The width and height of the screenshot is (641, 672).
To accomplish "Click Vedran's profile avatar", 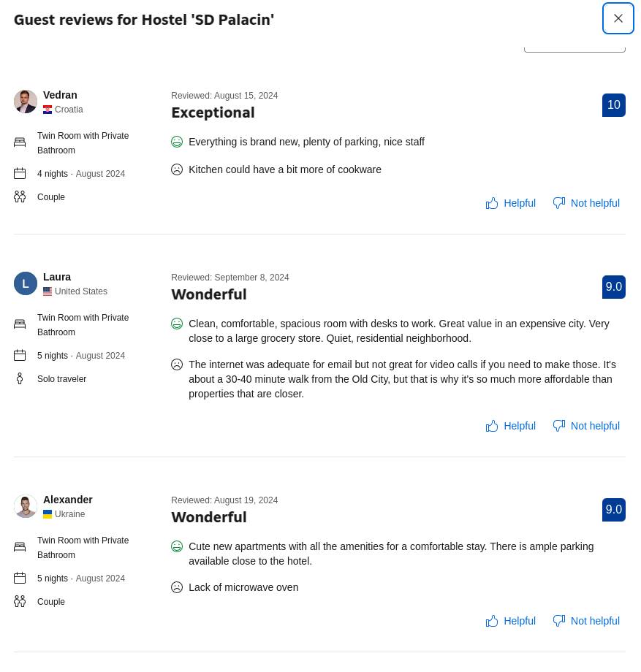I will pos(26,102).
